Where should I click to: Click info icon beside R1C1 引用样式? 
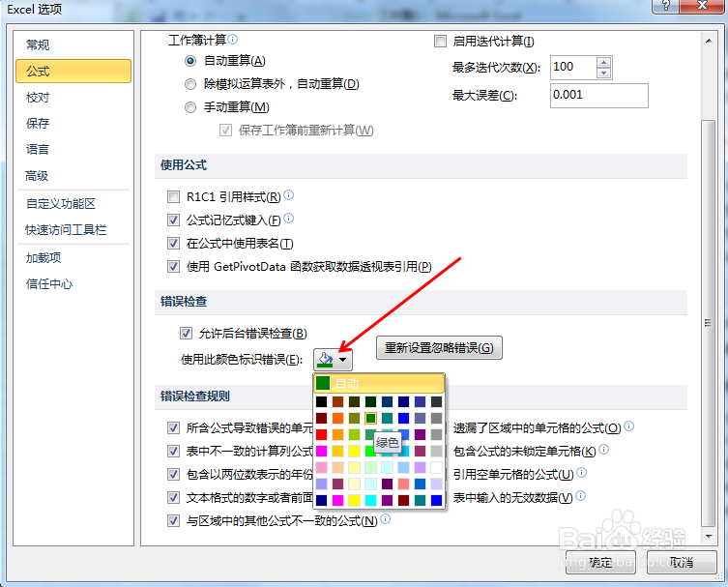(289, 195)
